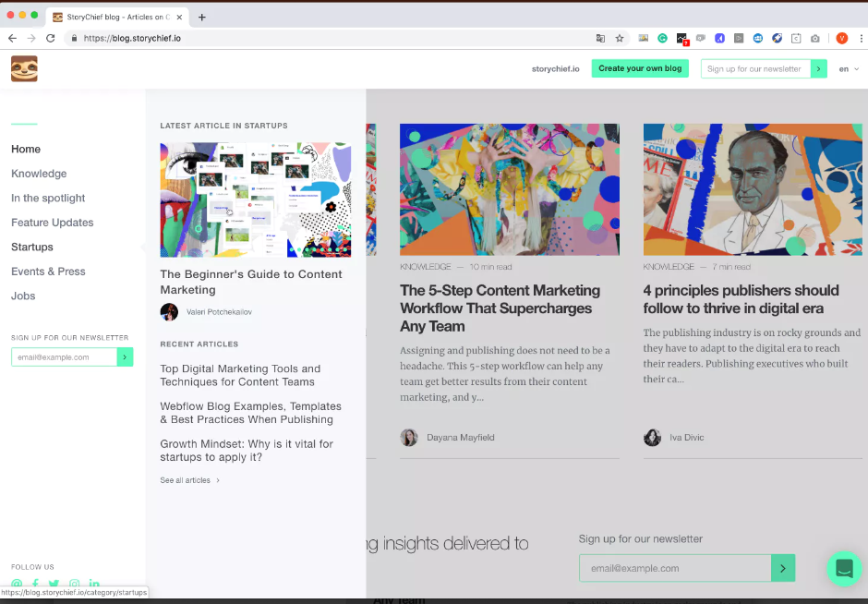The width and height of the screenshot is (868, 604).
Task: Click 'See all articles' link
Action: 190,480
